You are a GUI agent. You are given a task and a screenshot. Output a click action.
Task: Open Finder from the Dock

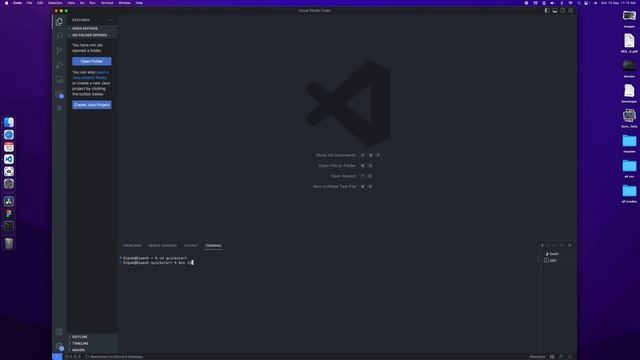9,122
